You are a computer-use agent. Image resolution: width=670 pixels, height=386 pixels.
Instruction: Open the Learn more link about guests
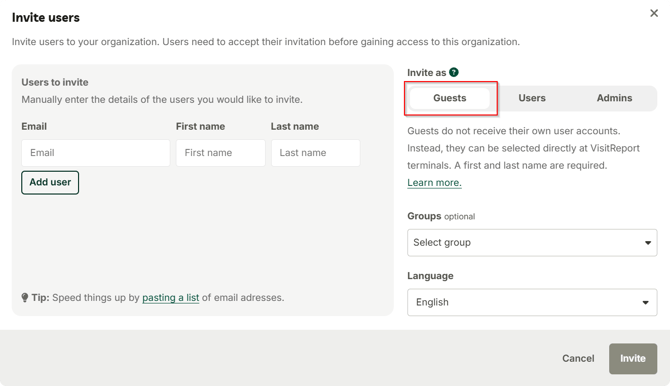(434, 183)
